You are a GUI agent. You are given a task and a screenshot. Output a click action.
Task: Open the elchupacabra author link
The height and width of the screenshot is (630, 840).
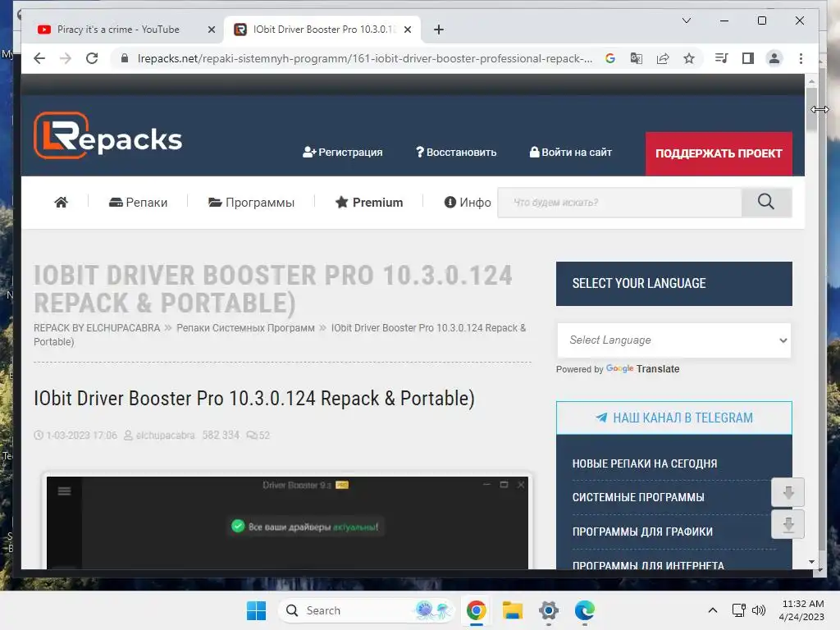tap(165, 435)
